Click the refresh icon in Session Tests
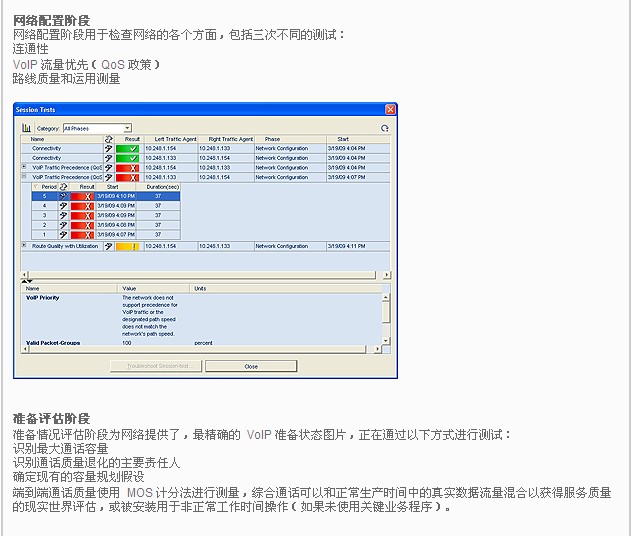 [x=385, y=128]
